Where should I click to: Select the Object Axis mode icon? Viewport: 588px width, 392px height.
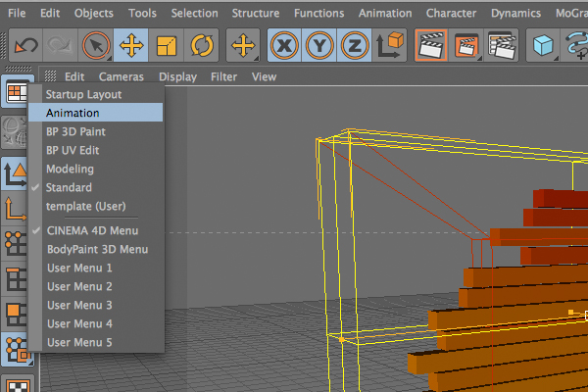pyautogui.click(x=15, y=209)
